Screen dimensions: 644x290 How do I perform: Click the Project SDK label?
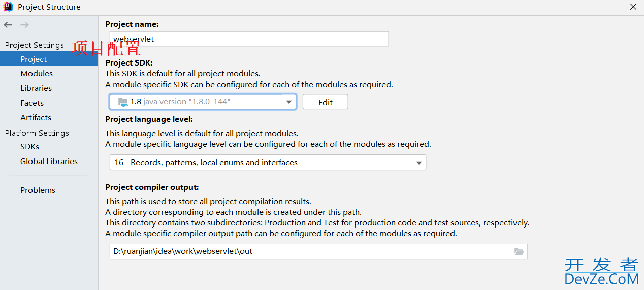(x=129, y=63)
